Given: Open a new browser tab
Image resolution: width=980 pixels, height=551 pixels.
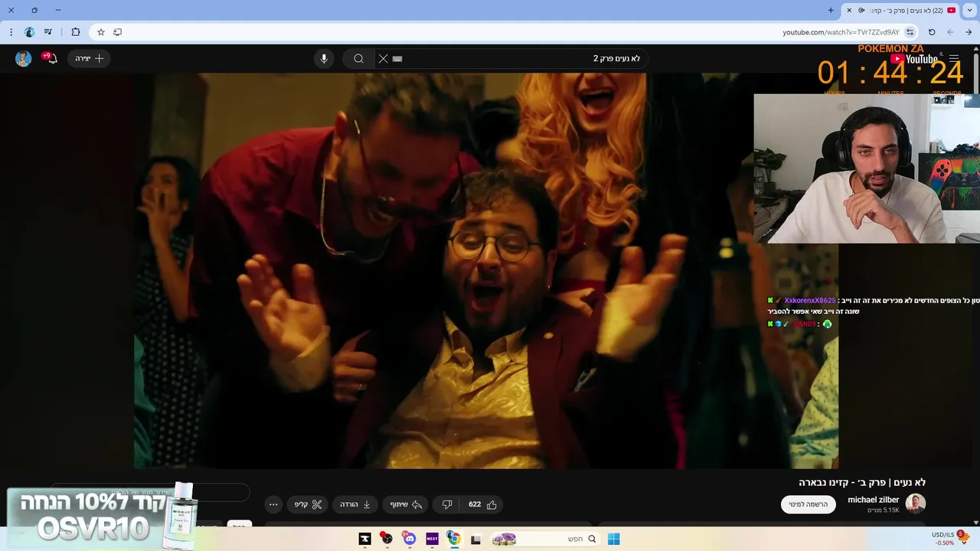Looking at the screenshot, I should click(x=831, y=10).
